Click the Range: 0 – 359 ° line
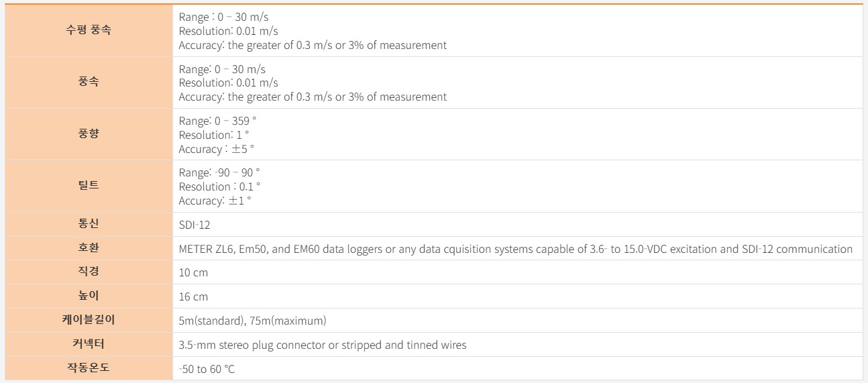The width and height of the screenshot is (868, 383). pyautogui.click(x=217, y=121)
